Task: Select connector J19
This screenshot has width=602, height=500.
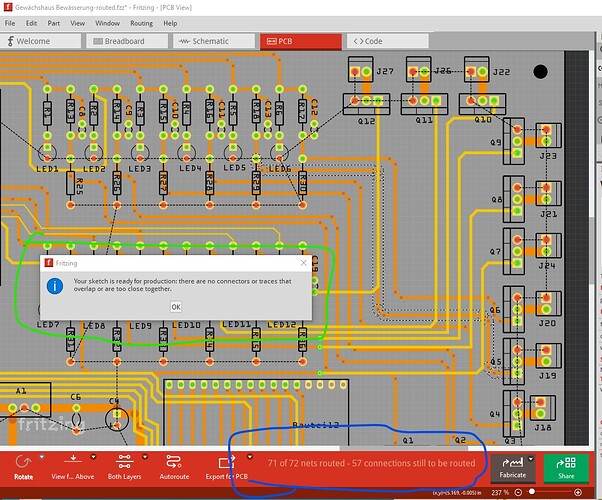Action: coord(548,356)
